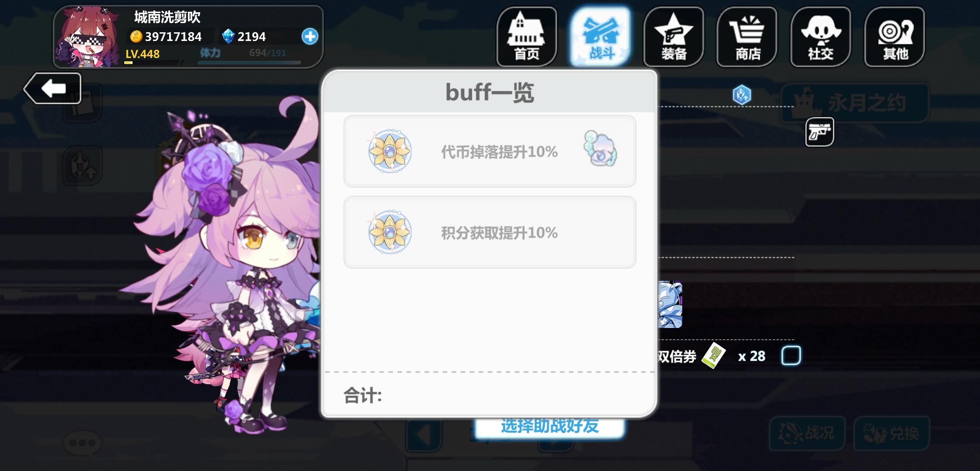Viewport: 980px width, 471px height.
Task: Open the 装备 equipment menu
Action: click(x=674, y=37)
